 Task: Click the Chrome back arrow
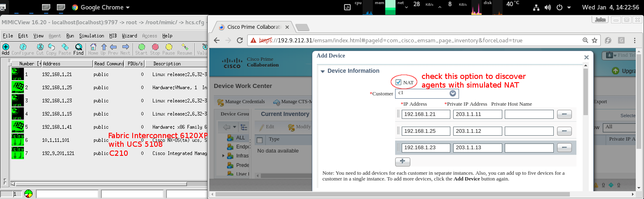217,40
